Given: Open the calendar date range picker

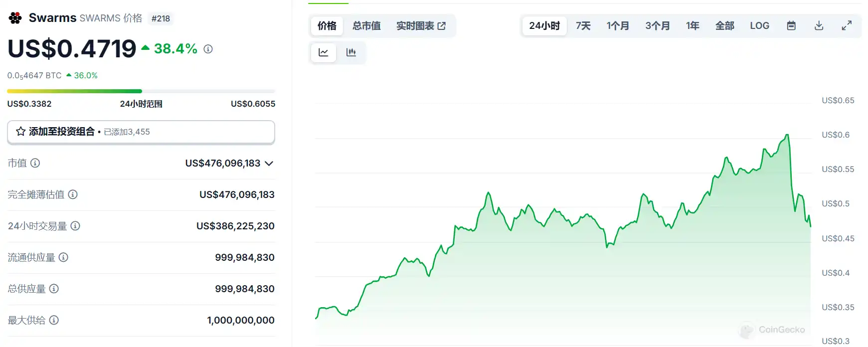Looking at the screenshot, I should click(791, 26).
